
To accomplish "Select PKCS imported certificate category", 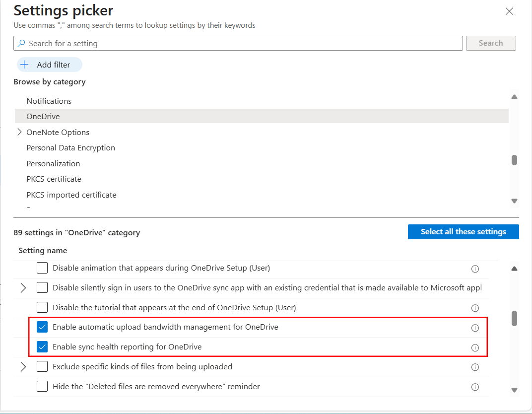I will click(262, 195).
